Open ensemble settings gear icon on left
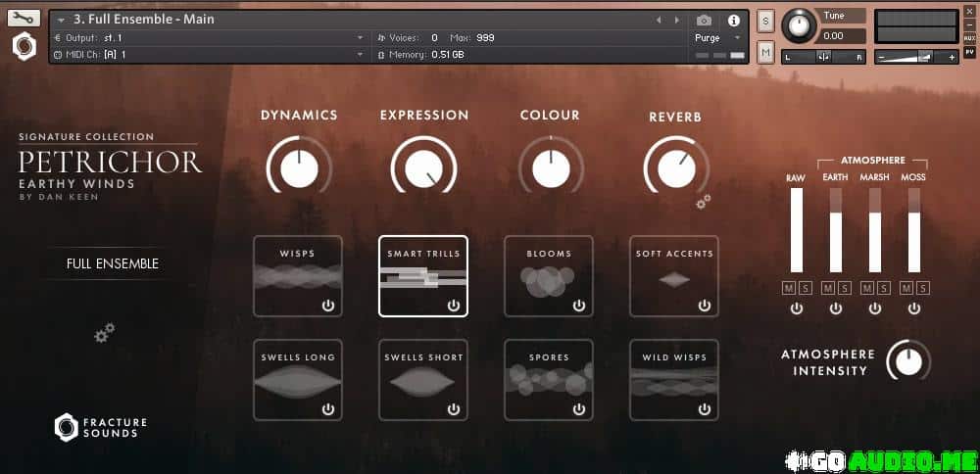Image resolution: width=980 pixels, height=474 pixels. tap(105, 333)
